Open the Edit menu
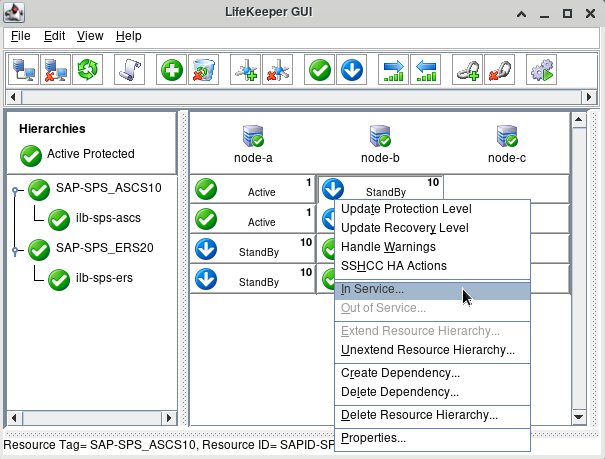Screen dimensions: 605x459 [54, 36]
